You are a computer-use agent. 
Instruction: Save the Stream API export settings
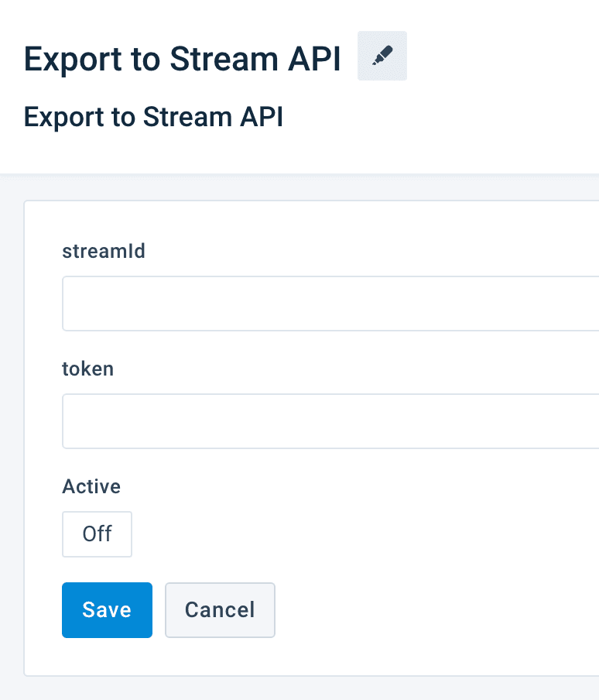click(107, 610)
